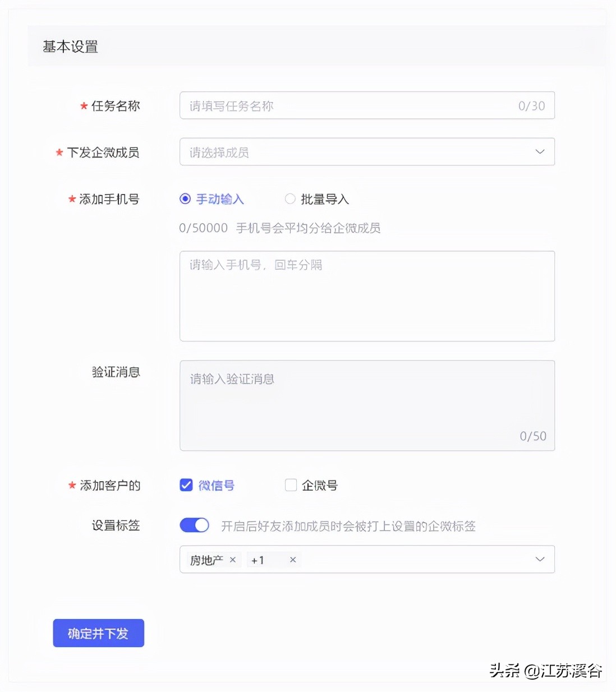Uncheck the 微信号 checkbox
616x692 pixels.
[186, 485]
